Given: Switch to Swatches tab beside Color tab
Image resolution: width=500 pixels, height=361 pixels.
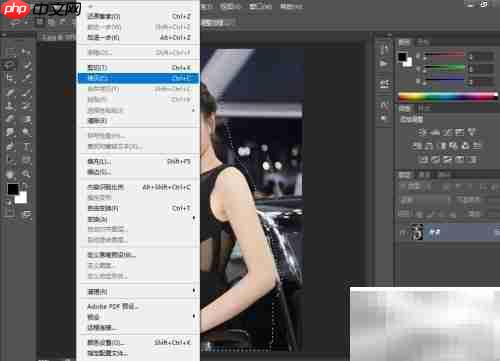Looking at the screenshot, I should point(423,42).
